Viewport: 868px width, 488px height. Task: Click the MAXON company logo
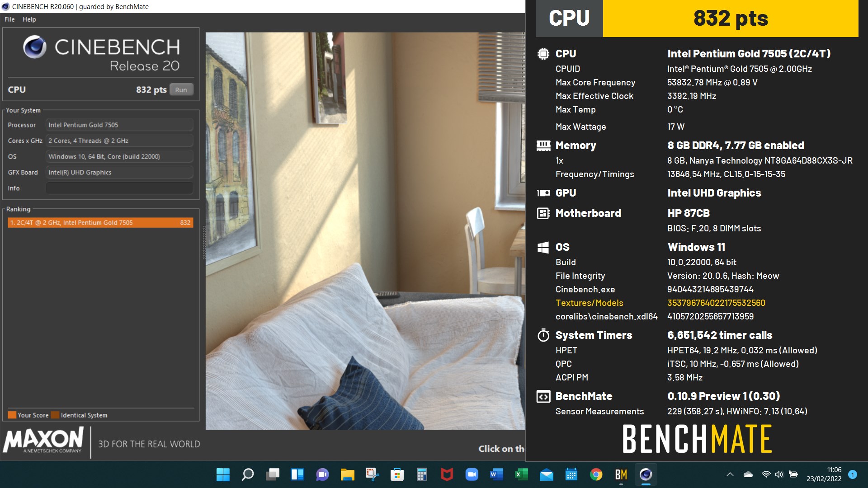point(44,440)
